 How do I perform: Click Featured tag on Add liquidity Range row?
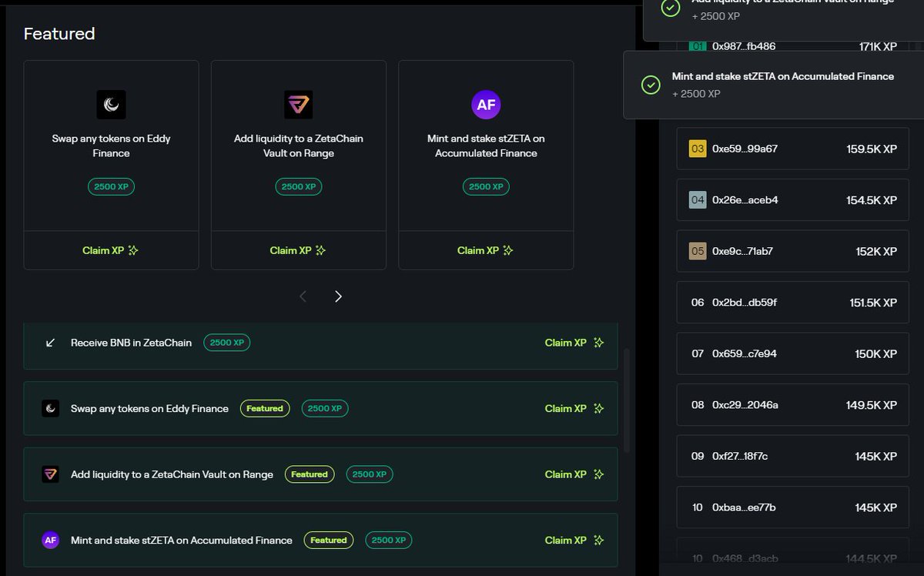coord(310,474)
